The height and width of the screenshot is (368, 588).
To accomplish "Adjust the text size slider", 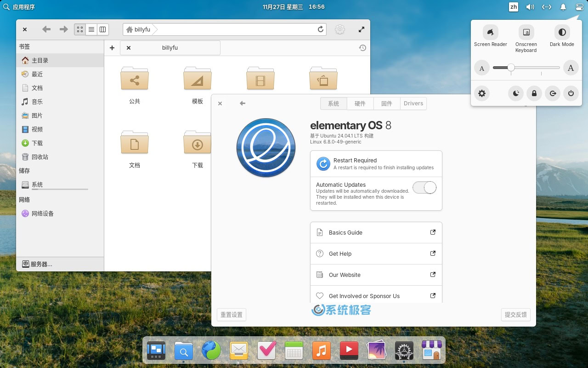I will pyautogui.click(x=526, y=68).
